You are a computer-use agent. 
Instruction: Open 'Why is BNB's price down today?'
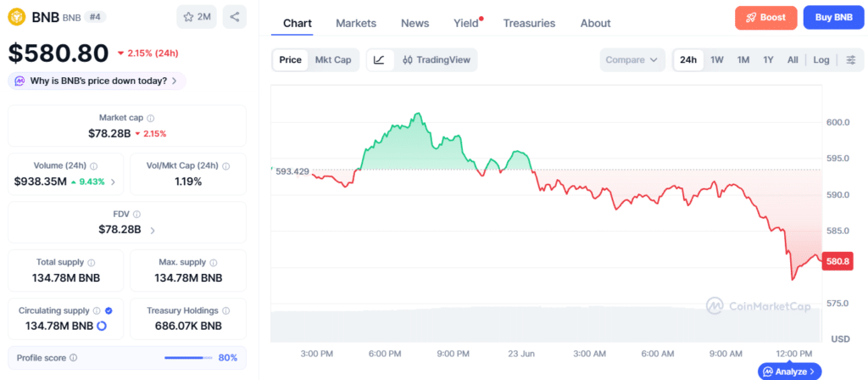[97, 81]
